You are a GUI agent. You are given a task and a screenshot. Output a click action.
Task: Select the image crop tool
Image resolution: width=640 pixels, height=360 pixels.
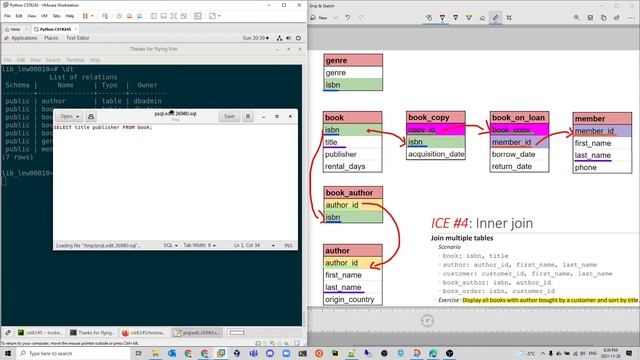click(x=509, y=18)
